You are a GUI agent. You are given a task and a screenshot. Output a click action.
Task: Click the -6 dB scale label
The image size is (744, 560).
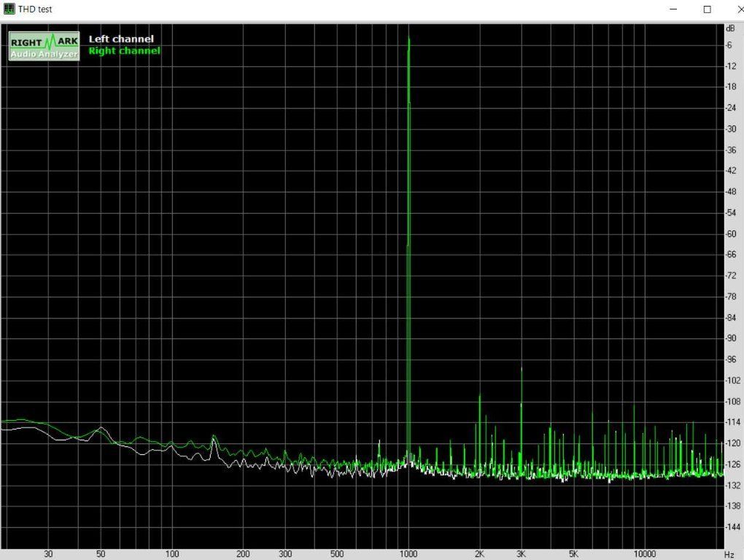coord(729,45)
